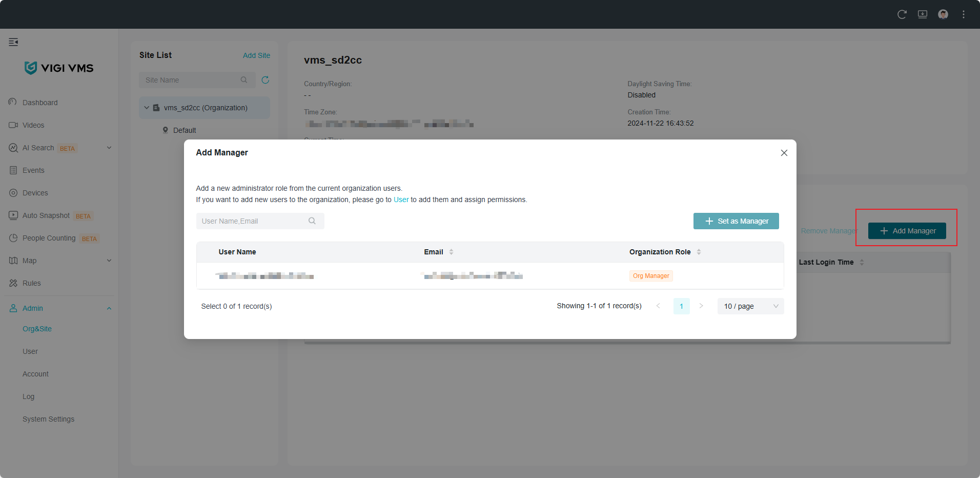The image size is (980, 478).
Task: Focus the User Name,Email search field
Action: [260, 221]
